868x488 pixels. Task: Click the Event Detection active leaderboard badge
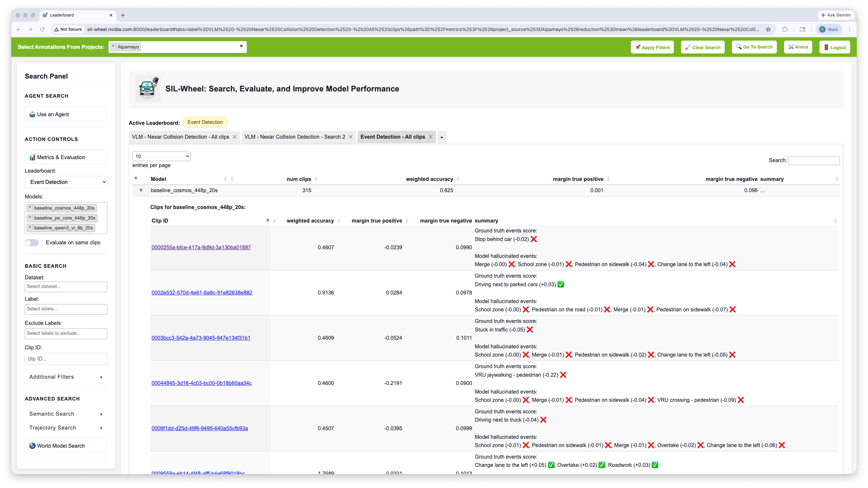(205, 122)
